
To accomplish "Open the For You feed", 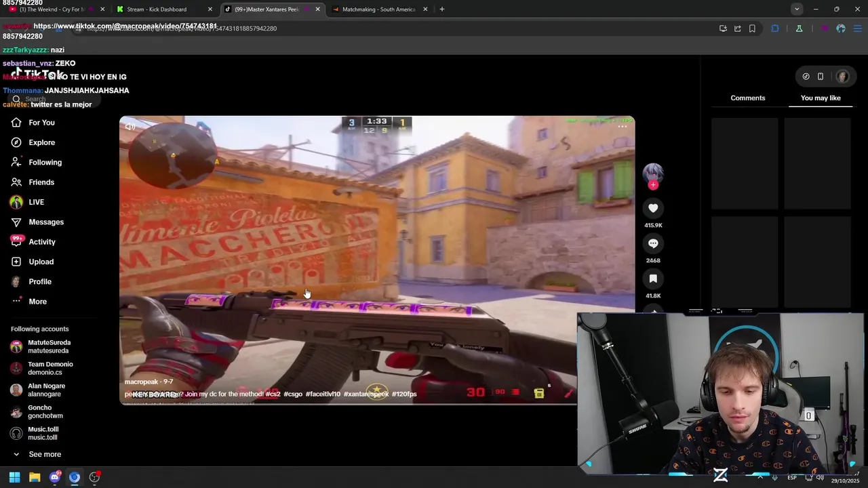I will [x=42, y=123].
